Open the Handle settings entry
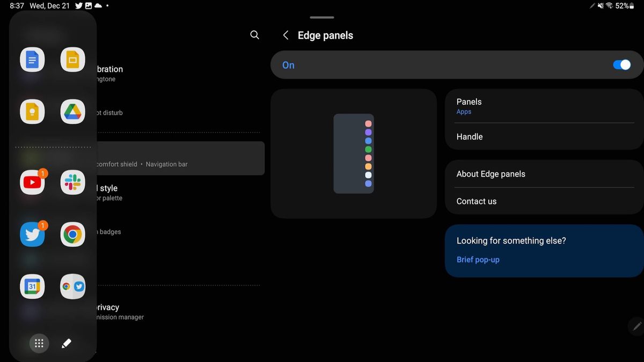Screen dimensions: 644x362 (x=544, y=137)
